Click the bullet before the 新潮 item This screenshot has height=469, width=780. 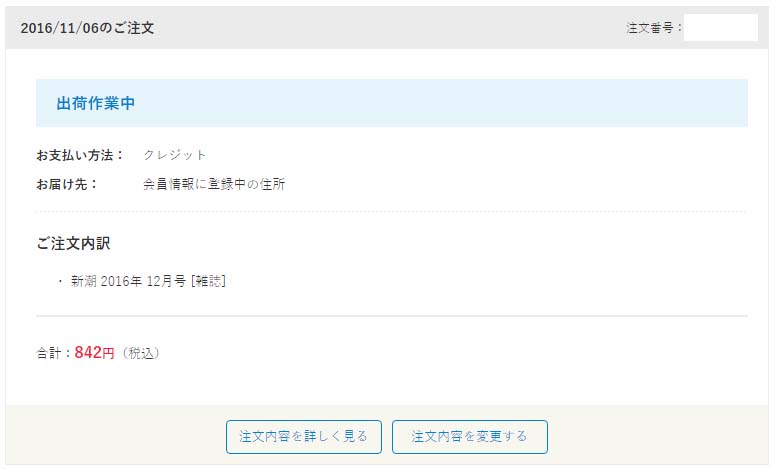60,282
